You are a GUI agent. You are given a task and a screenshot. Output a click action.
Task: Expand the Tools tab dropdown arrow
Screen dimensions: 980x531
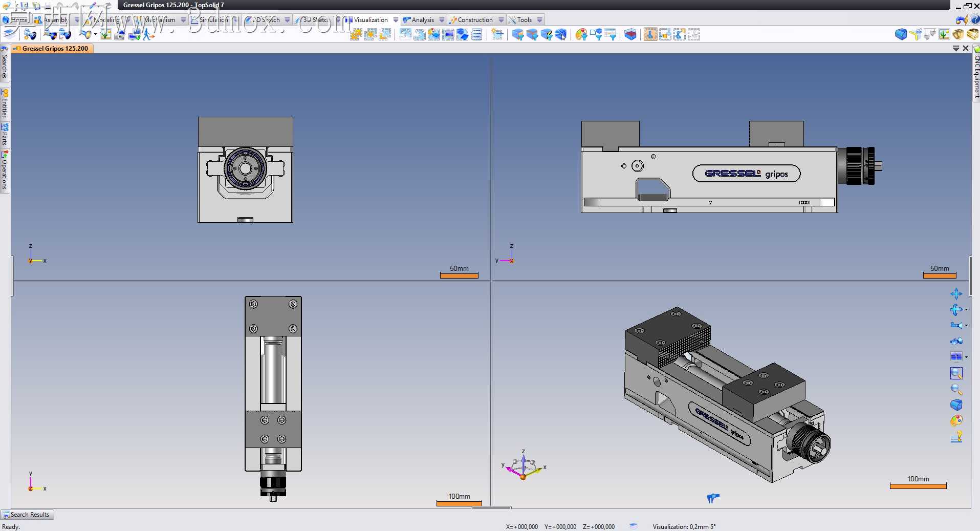point(539,20)
